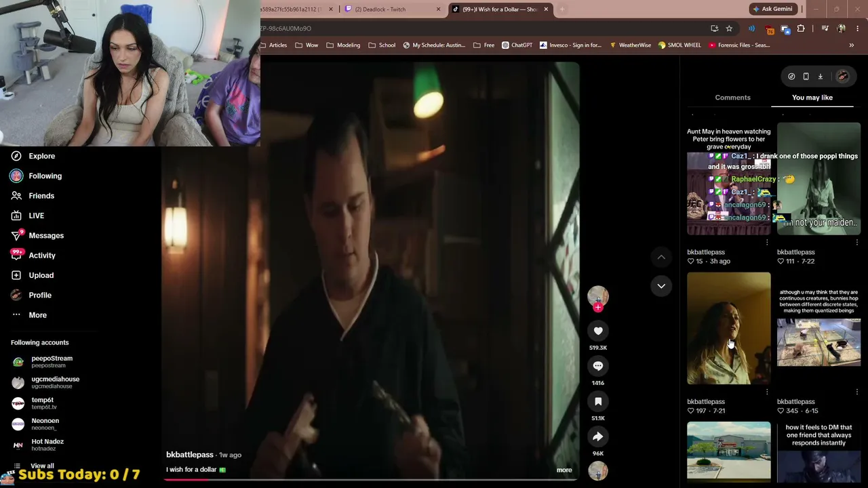Click the download app arrow icon
868x488 pixels.
point(820,77)
